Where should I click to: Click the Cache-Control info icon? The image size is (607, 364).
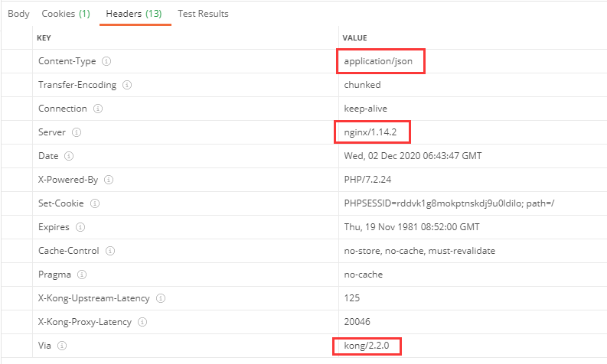pos(113,251)
